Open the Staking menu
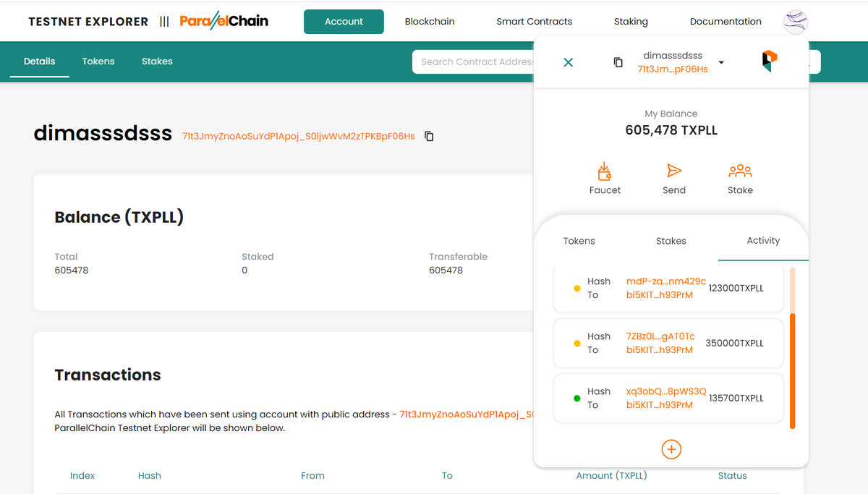Image resolution: width=868 pixels, height=494 pixels. tap(631, 22)
